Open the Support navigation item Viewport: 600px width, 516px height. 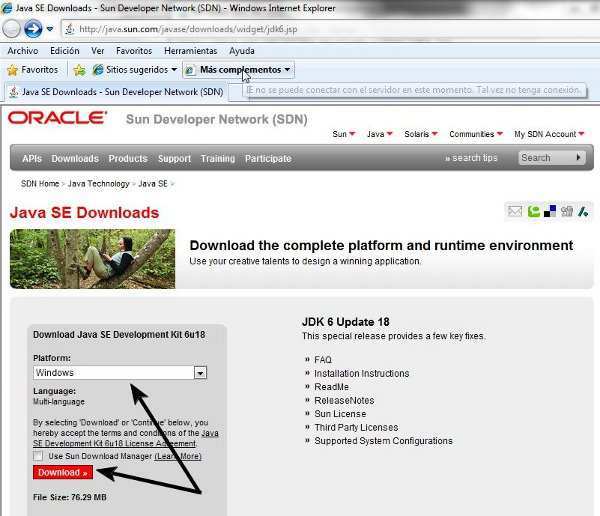[x=174, y=158]
